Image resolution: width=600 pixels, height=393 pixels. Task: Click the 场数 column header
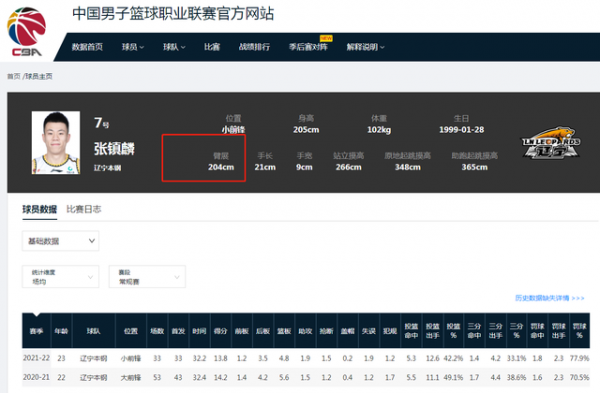point(157,331)
